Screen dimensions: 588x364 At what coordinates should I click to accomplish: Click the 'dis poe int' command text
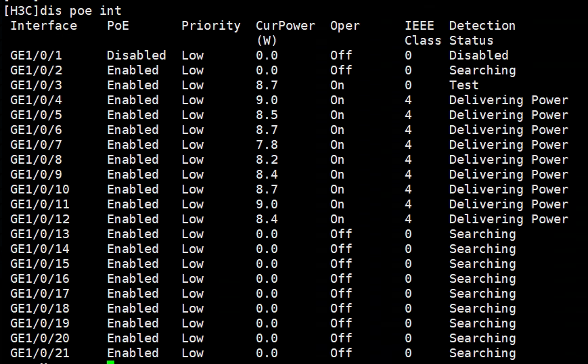81,11
